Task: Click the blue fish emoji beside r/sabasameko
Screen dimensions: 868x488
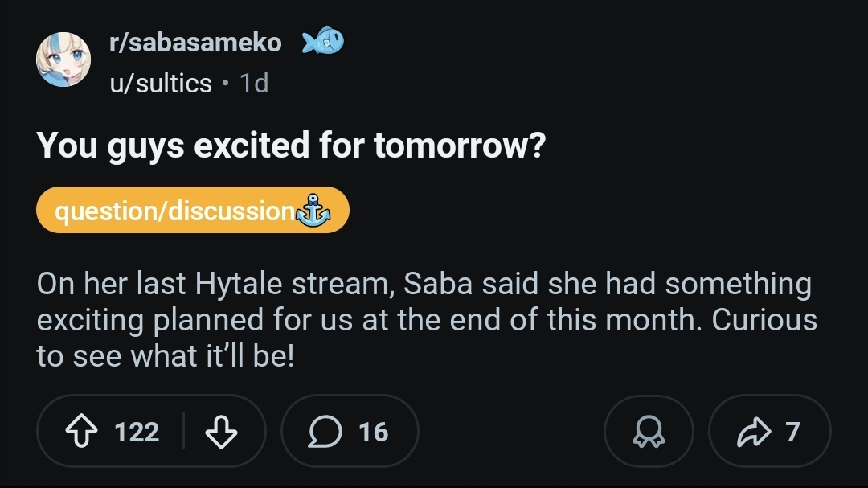Action: pos(323,42)
